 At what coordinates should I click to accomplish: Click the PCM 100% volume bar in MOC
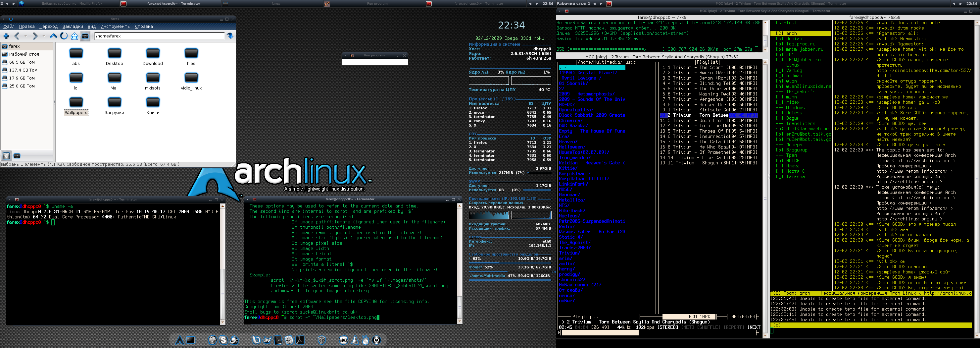[x=689, y=317]
